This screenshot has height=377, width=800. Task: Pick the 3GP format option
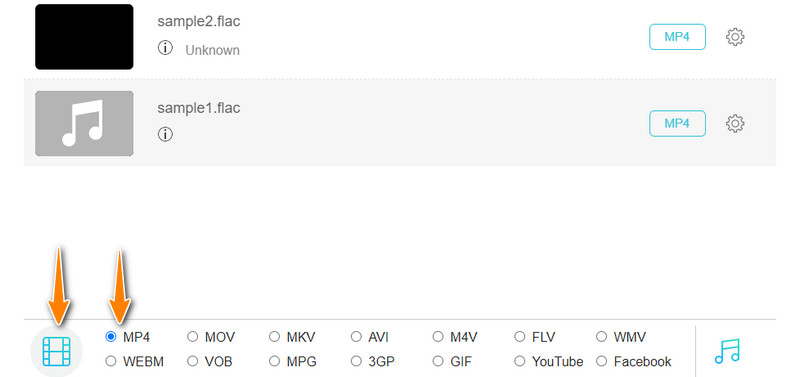(356, 361)
